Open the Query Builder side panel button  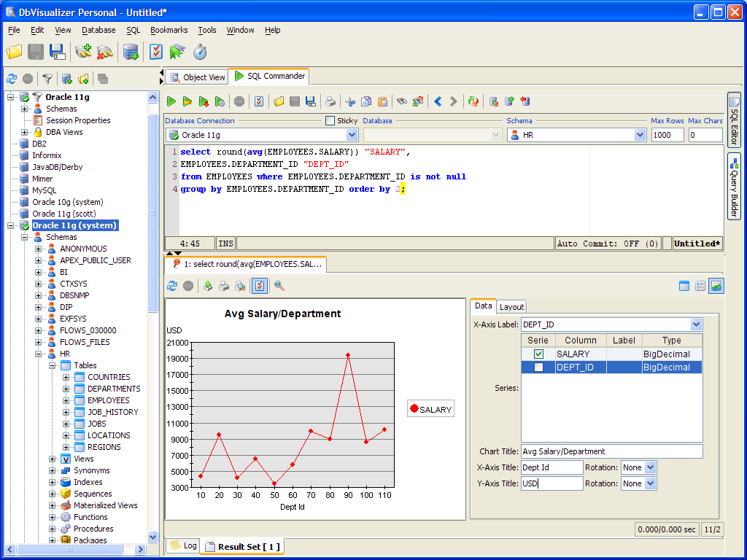click(734, 187)
